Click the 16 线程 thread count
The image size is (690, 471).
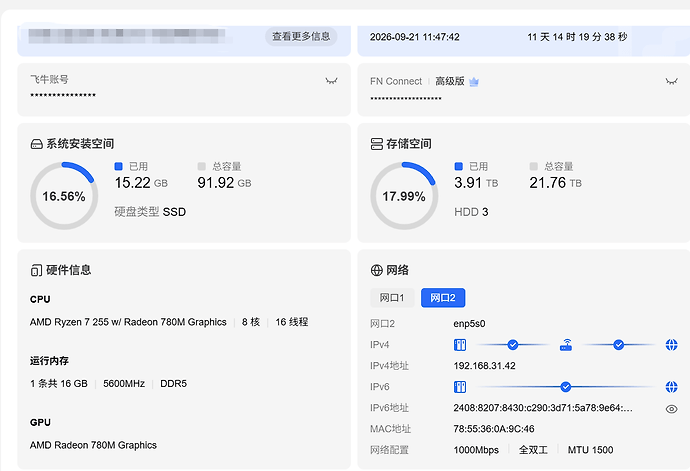coord(292,322)
